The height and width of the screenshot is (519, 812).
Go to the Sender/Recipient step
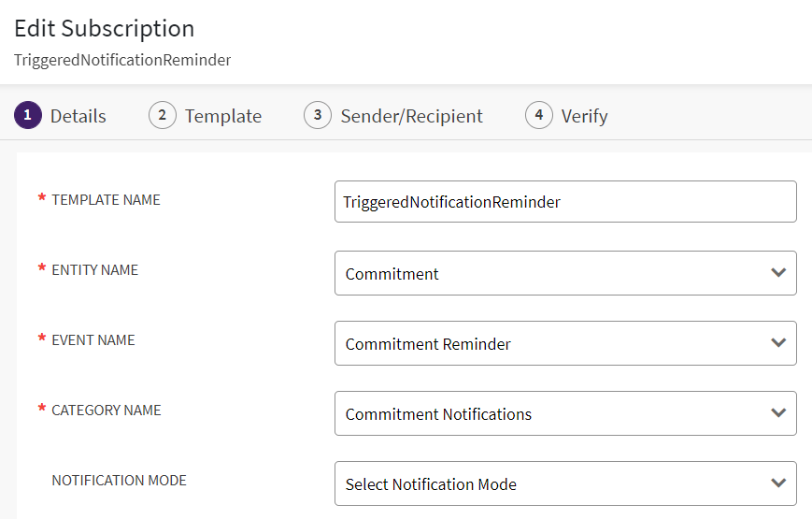[411, 116]
